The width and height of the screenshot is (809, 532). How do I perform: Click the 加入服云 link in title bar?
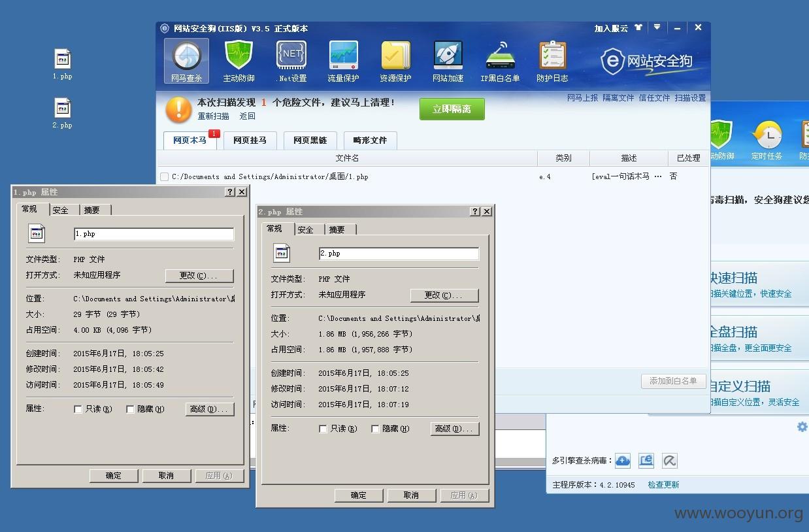611,29
